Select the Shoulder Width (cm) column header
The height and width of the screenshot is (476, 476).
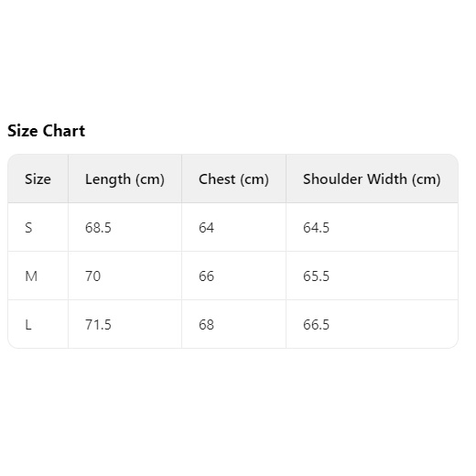(x=372, y=179)
